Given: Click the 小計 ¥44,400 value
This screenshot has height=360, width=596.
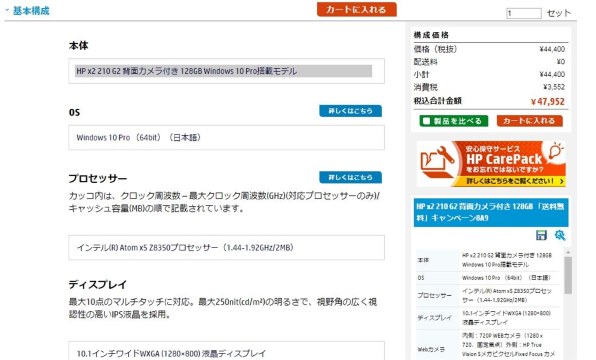Looking at the screenshot, I should point(552,74).
